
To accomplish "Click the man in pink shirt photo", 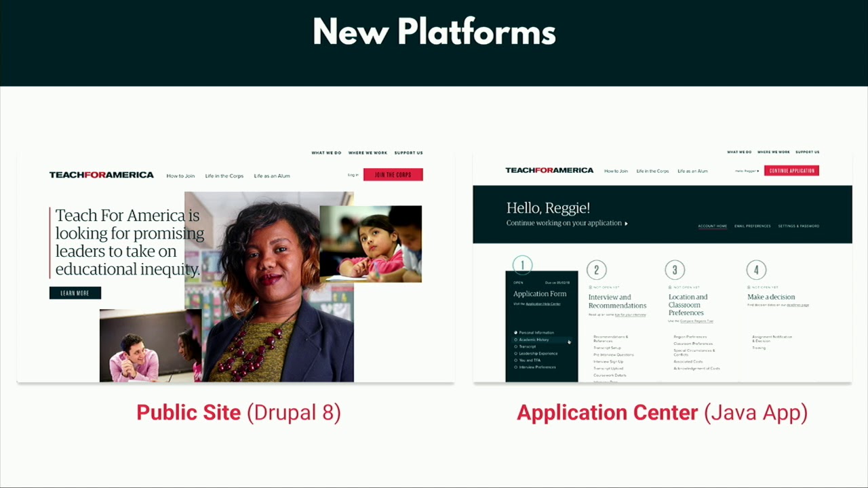I will point(151,346).
